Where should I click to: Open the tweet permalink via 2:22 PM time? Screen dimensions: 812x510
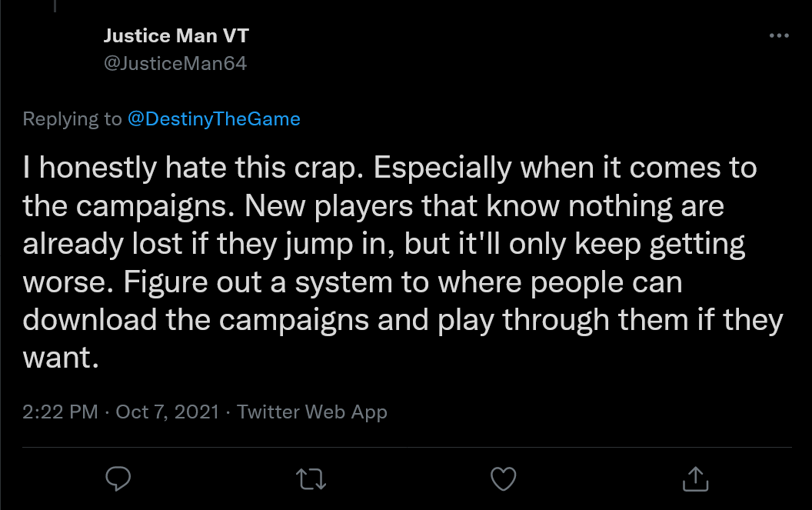pos(60,412)
